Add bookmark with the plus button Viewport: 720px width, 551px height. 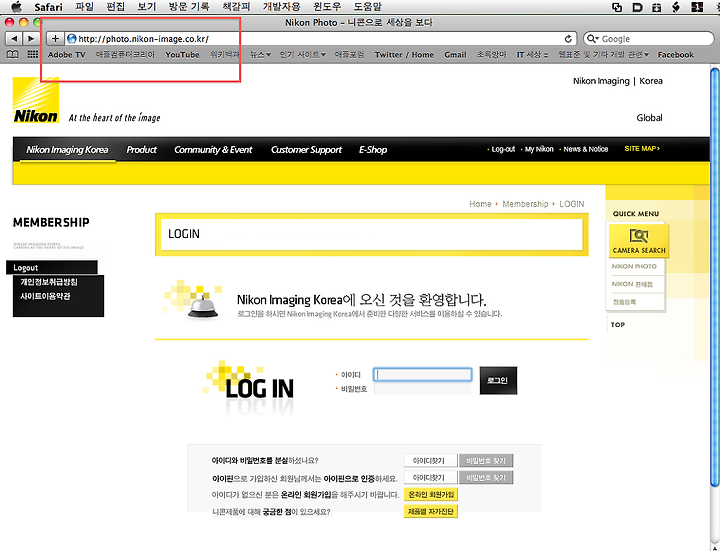coord(55,39)
